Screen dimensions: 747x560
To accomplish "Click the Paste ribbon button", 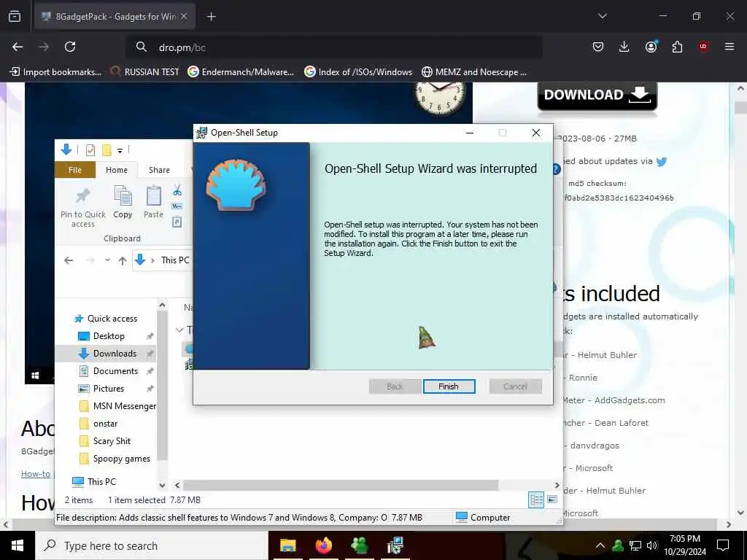I will pyautogui.click(x=153, y=203).
